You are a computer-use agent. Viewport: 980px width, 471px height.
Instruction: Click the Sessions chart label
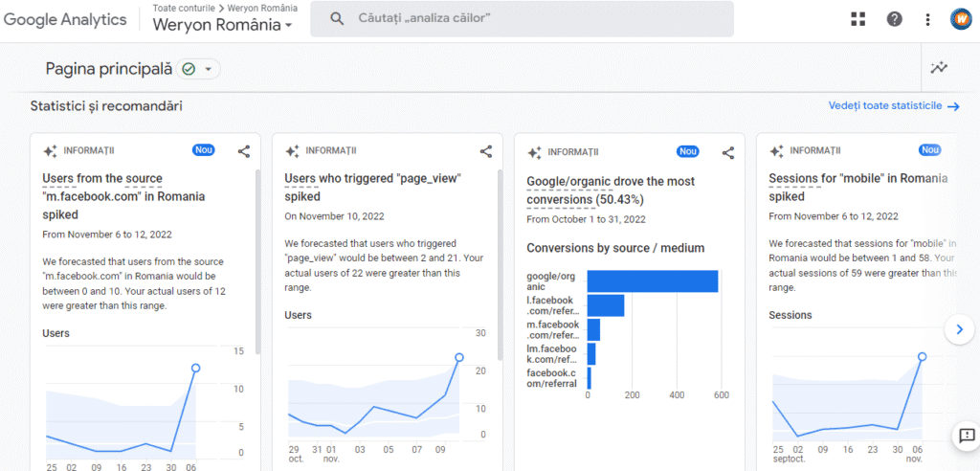(x=790, y=315)
